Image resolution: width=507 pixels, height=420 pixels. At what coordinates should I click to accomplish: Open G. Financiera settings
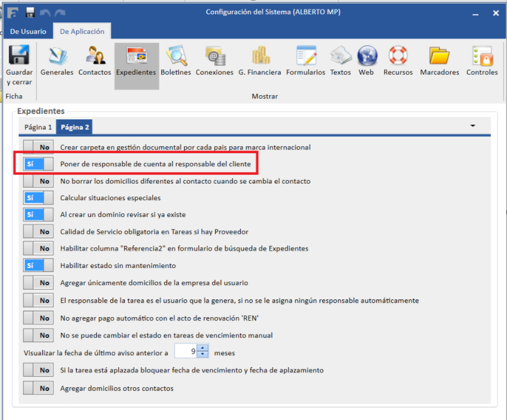(x=259, y=58)
